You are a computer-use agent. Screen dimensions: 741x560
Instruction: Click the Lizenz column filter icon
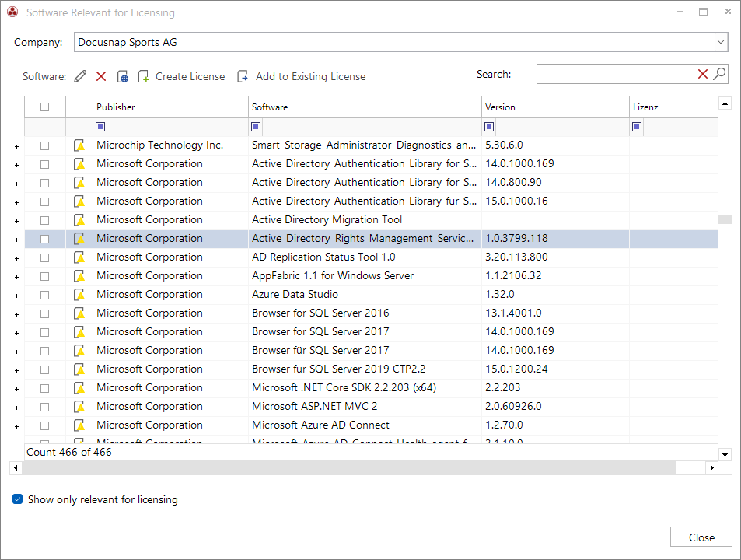point(637,127)
